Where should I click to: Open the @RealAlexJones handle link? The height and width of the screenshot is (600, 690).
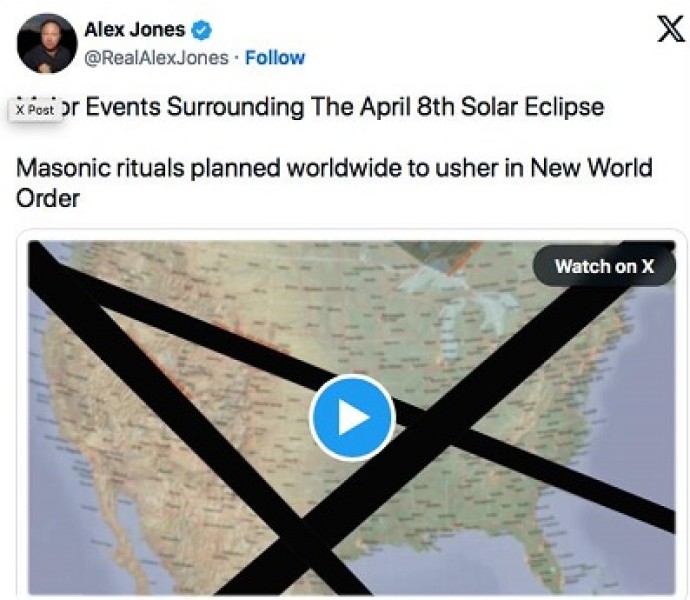[x=156, y=57]
